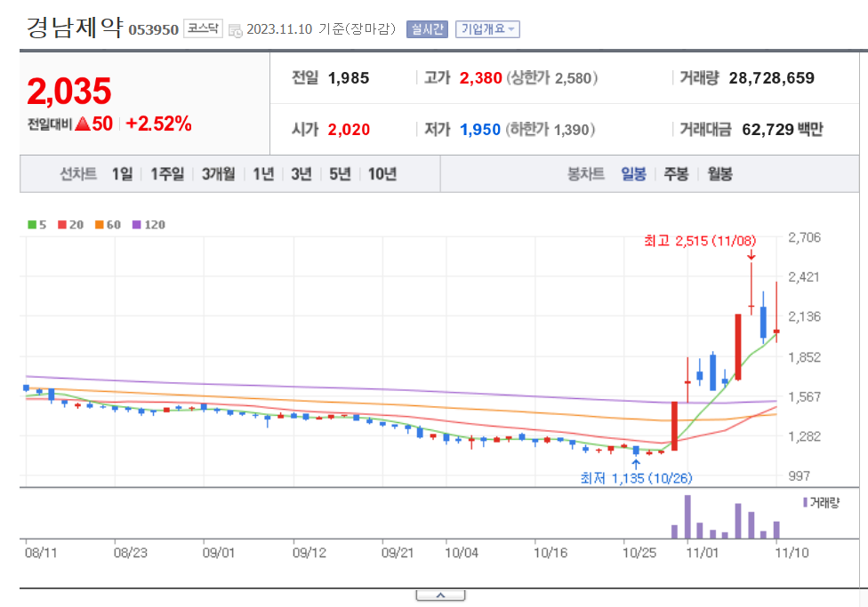
Task: Select the 1년 line chart period
Action: [x=263, y=174]
